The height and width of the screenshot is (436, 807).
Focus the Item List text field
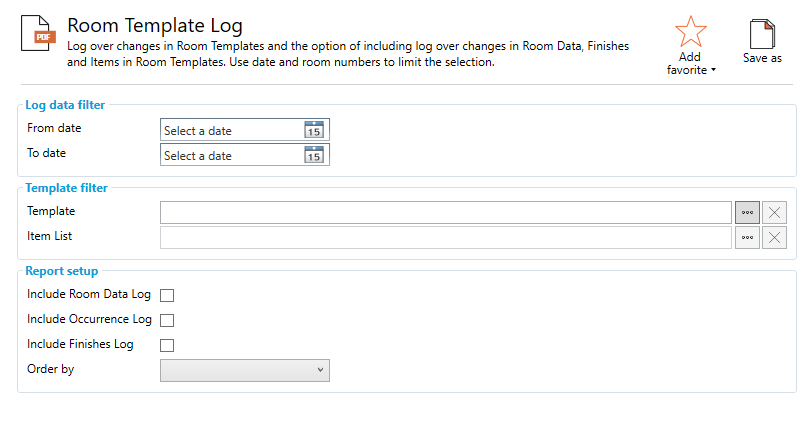(445, 237)
